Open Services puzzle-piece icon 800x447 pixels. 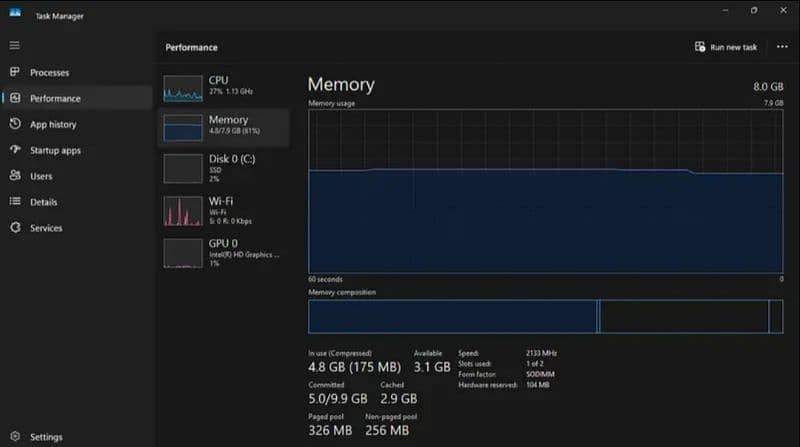click(x=15, y=228)
